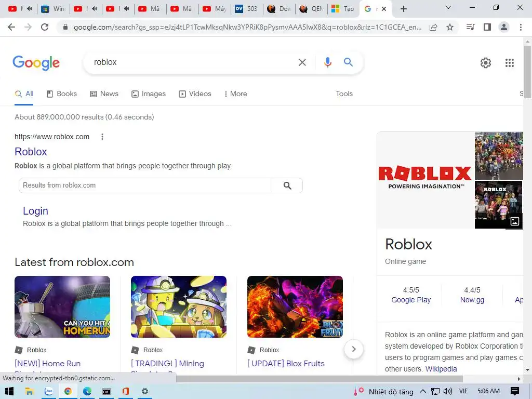Open a new browser tab
This screenshot has height=399, width=532.
coord(403,9)
